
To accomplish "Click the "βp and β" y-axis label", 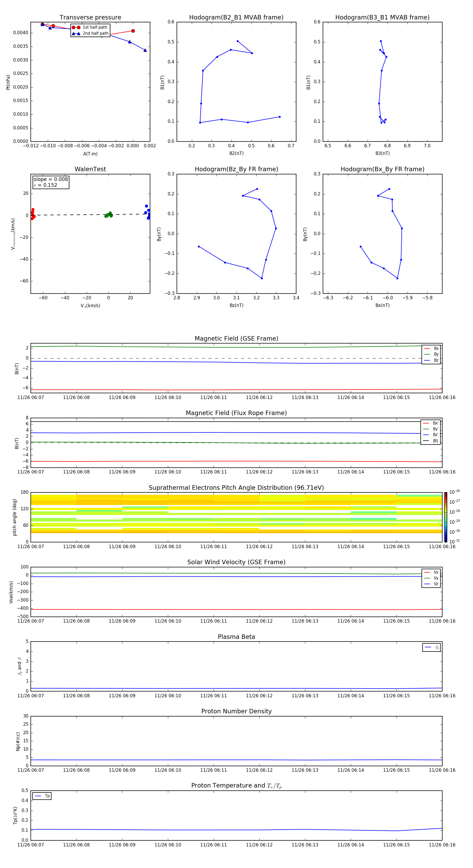I will (19, 666).
